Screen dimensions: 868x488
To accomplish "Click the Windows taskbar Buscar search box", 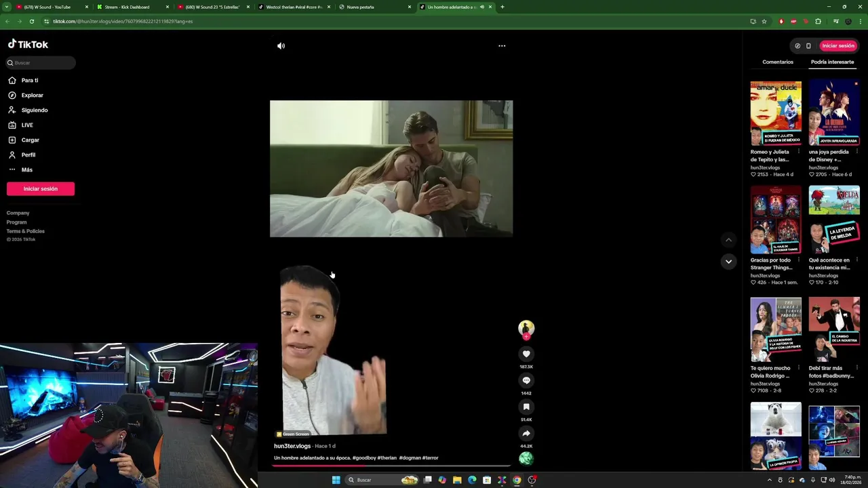I will (382, 480).
